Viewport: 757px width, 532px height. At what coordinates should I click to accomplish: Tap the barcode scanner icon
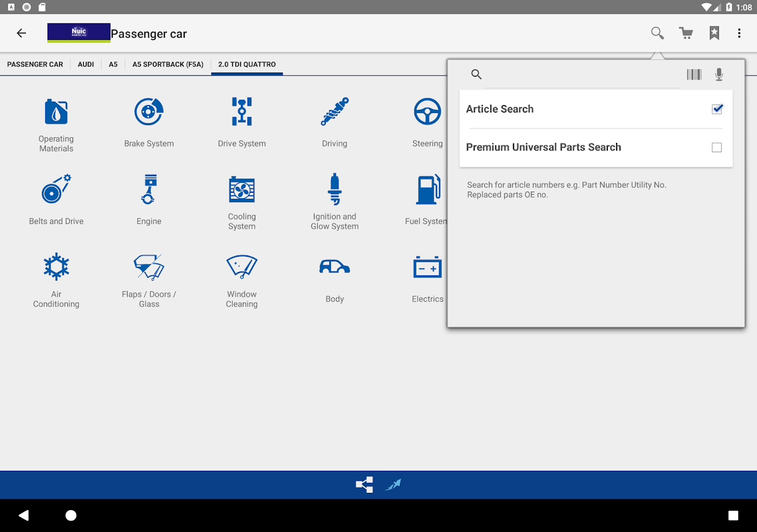tap(694, 74)
